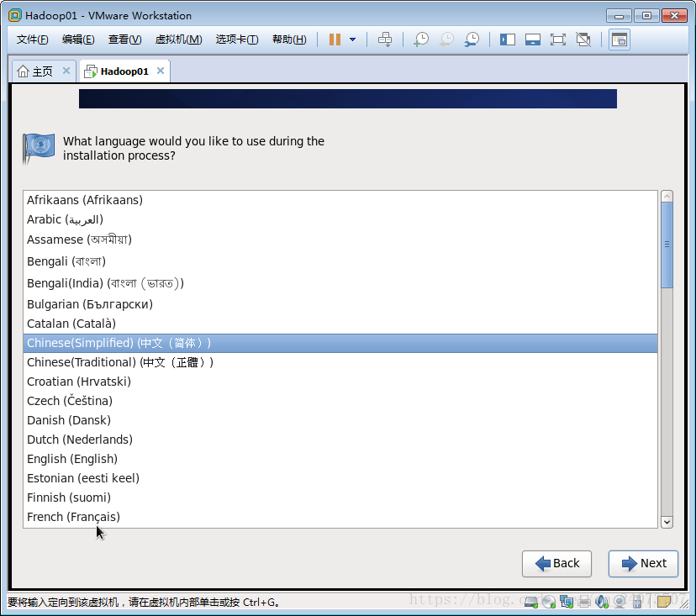Open the snapshot manager
Screen dimensions: 696x616
click(472, 39)
